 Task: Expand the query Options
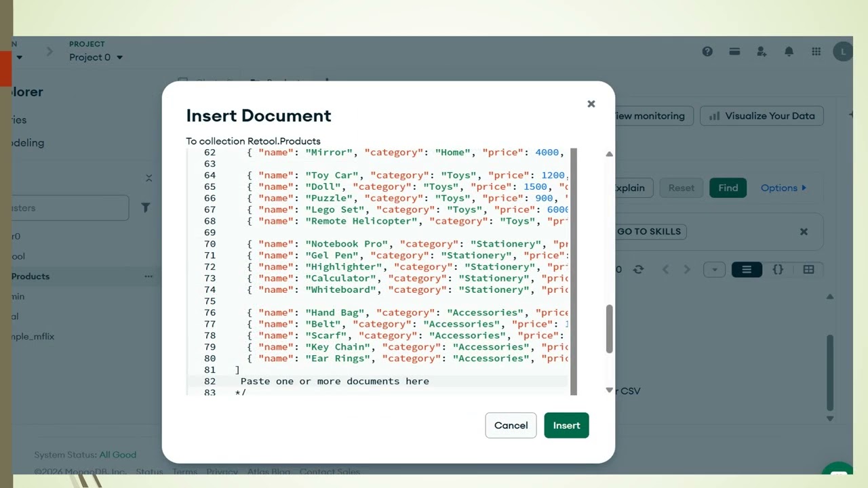point(783,188)
